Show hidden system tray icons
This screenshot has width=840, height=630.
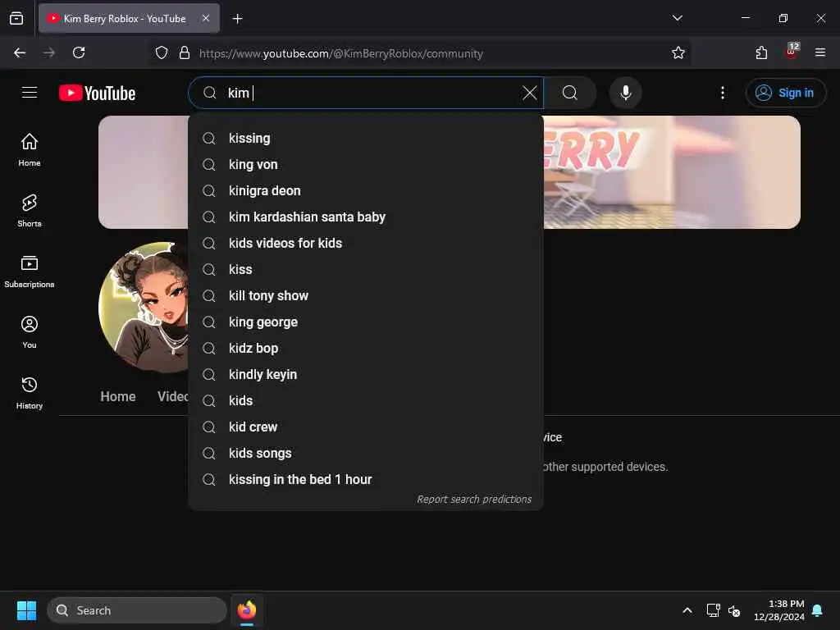point(687,610)
